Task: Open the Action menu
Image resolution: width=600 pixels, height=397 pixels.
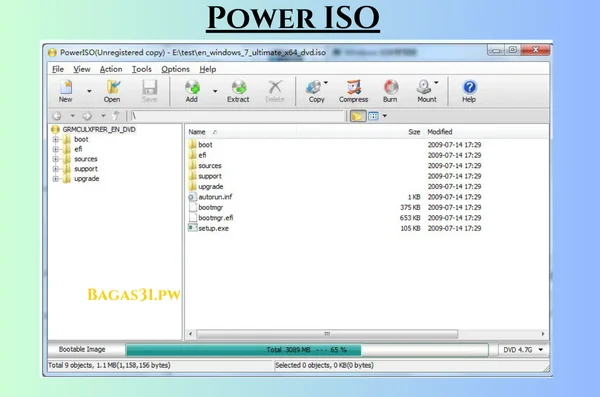Action: pyautogui.click(x=111, y=69)
